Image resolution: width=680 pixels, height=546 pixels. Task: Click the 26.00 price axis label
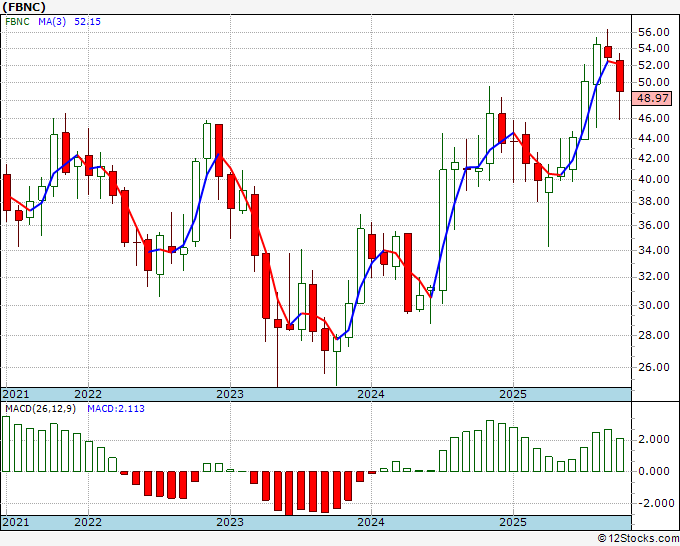point(653,367)
